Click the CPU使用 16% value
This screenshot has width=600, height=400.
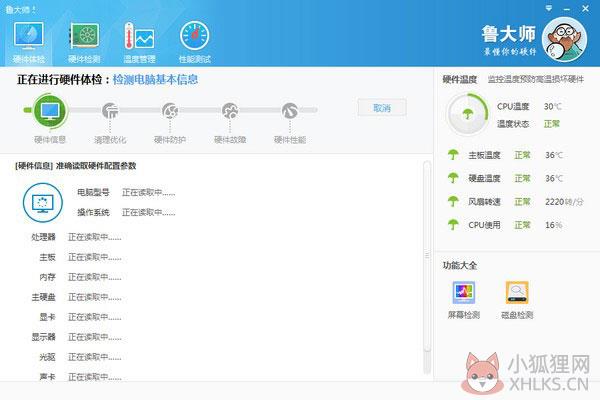point(554,225)
